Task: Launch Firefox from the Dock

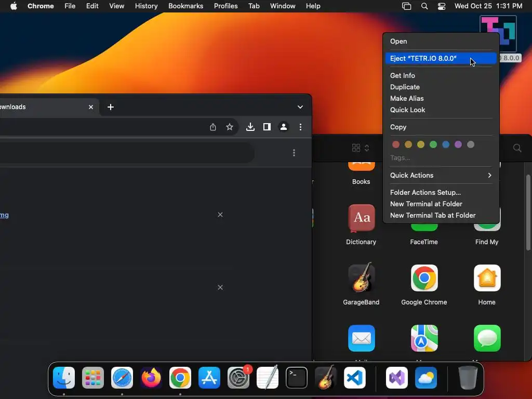Action: coord(151,378)
